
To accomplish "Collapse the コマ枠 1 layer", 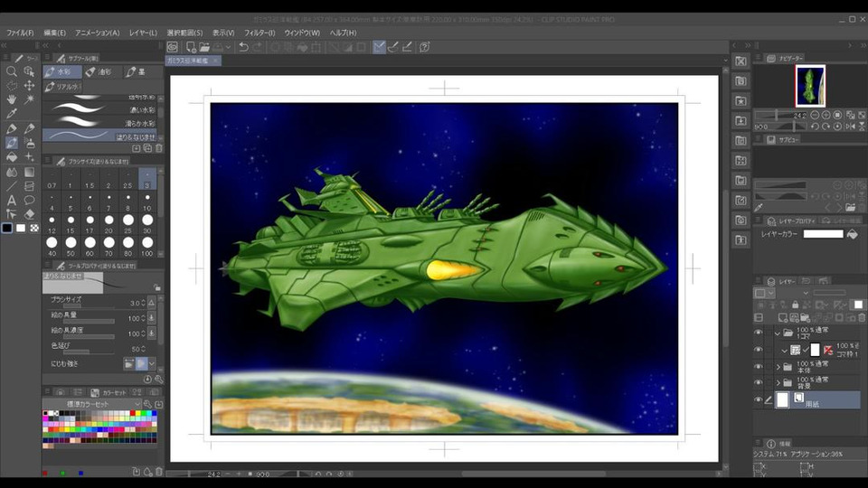I will click(x=785, y=351).
